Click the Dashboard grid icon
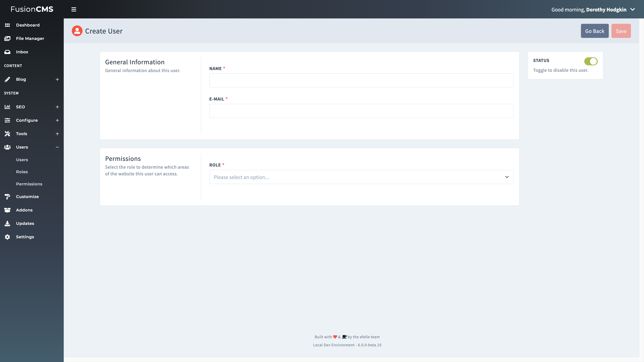644x362 pixels. tap(7, 25)
